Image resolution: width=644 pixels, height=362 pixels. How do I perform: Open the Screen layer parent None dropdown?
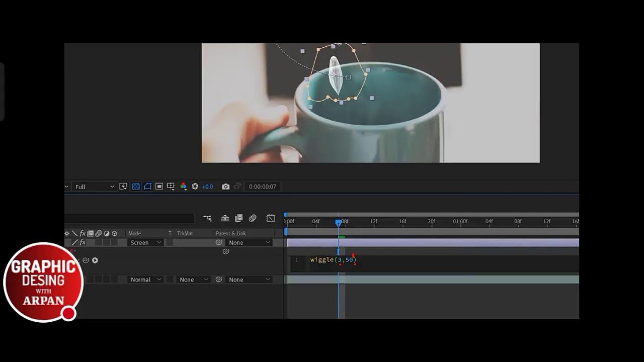point(249,242)
